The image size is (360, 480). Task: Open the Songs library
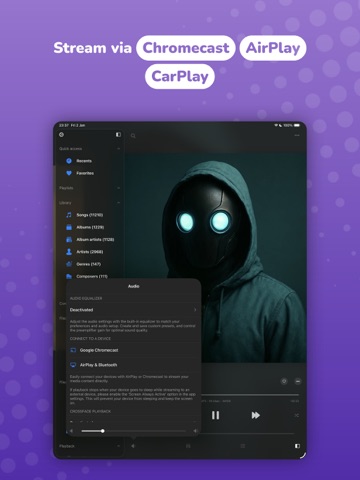85,215
